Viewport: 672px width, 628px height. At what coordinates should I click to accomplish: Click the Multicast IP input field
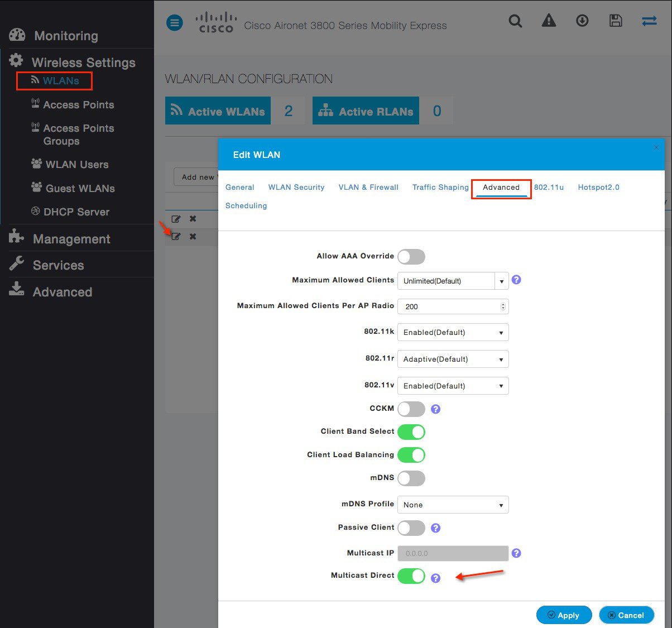453,553
